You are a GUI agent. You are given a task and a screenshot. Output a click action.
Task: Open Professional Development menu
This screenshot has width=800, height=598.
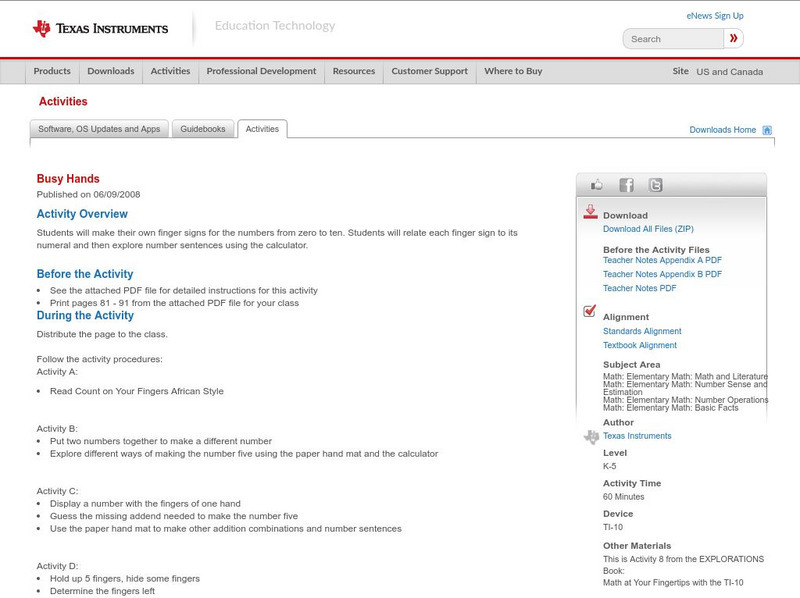click(261, 71)
